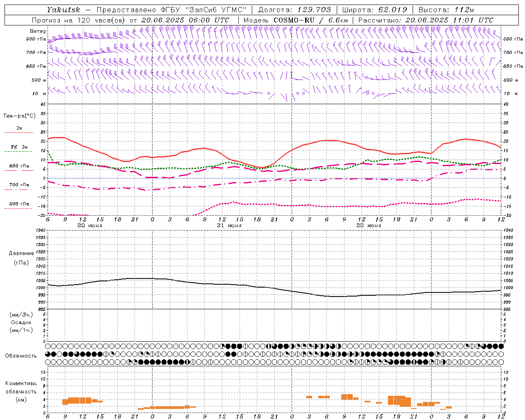The height and width of the screenshot is (420, 525).
Task: Select the 'Предоставлено ФГБУ "ЗапСиб УГМС"' provider text
Action: tap(171, 9)
